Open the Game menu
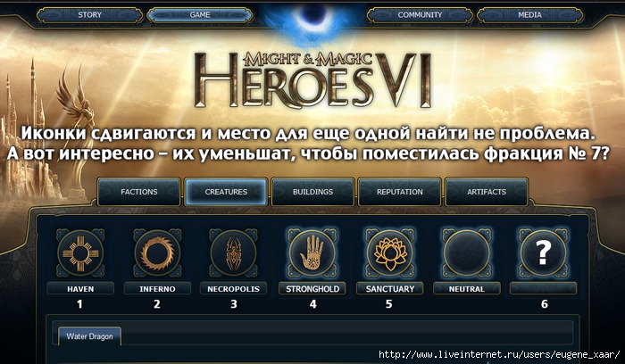The width and height of the screenshot is (625, 364). point(200,15)
